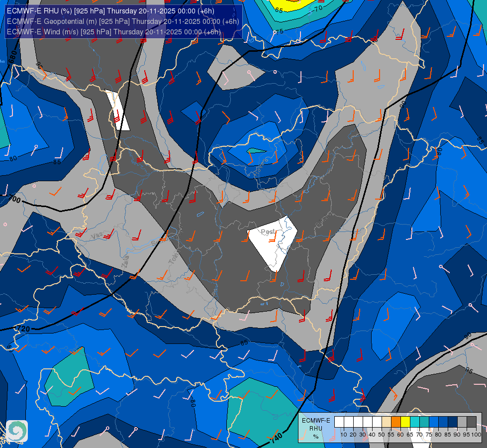The height and width of the screenshot is (448, 487).
Task: Click the 680 geopotential contour label
Action: click(13, 57)
